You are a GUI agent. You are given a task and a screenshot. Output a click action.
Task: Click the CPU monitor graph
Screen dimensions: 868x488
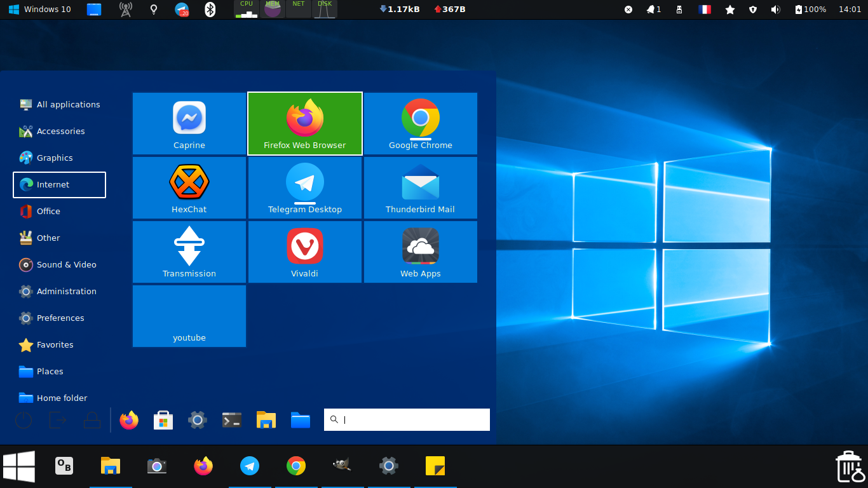(247, 9)
